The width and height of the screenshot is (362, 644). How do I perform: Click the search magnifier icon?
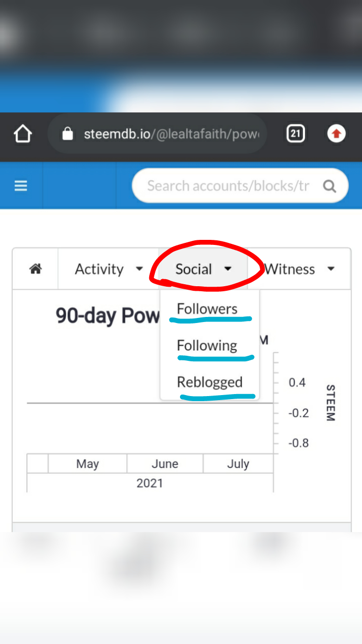pyautogui.click(x=329, y=186)
